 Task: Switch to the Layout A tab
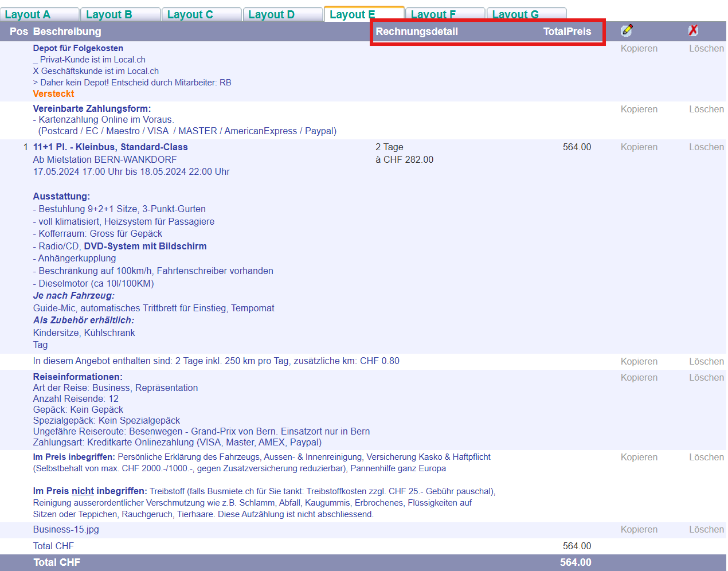tap(39, 14)
